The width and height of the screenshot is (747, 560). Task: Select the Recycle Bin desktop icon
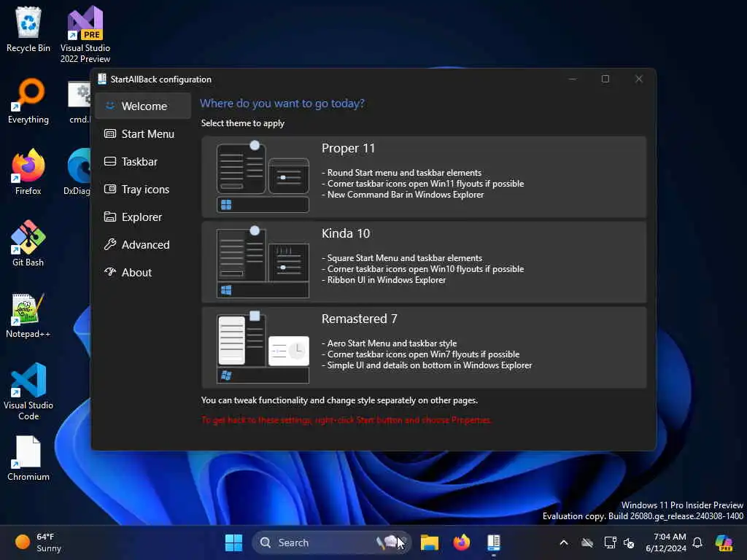(28, 29)
